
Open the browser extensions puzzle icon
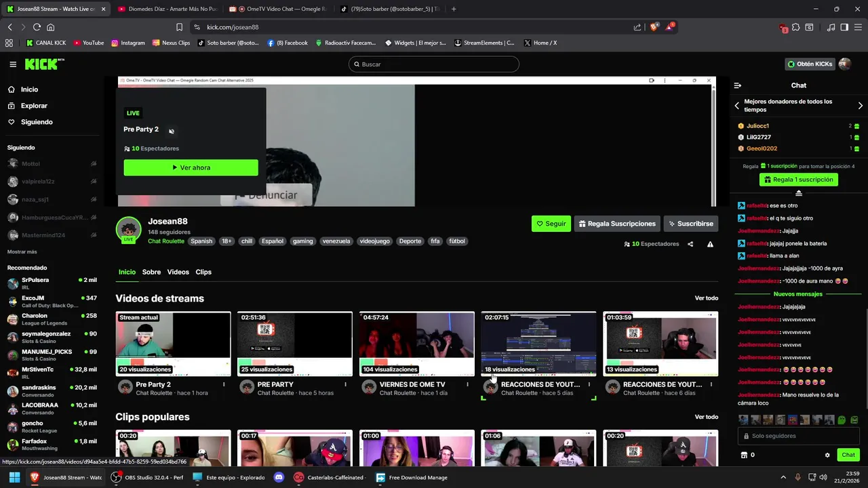[x=796, y=27]
